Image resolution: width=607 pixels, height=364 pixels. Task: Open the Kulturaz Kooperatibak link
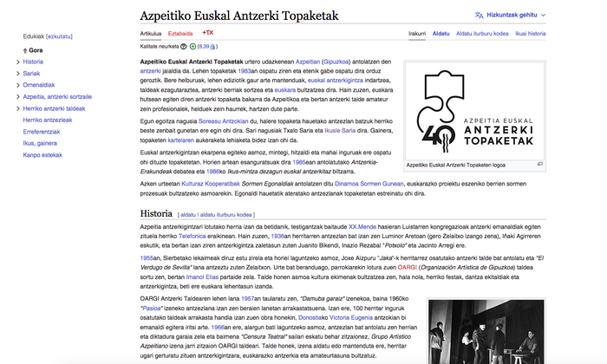(211, 184)
